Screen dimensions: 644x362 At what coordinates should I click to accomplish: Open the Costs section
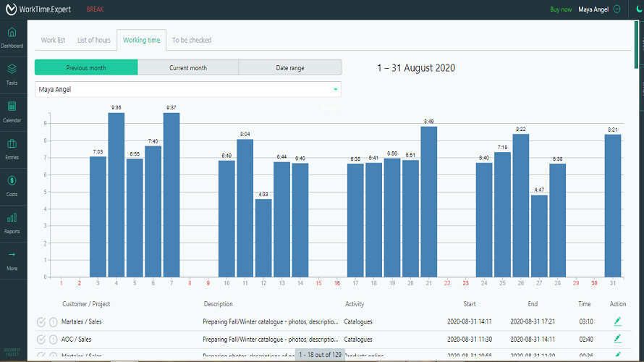pyautogui.click(x=12, y=185)
